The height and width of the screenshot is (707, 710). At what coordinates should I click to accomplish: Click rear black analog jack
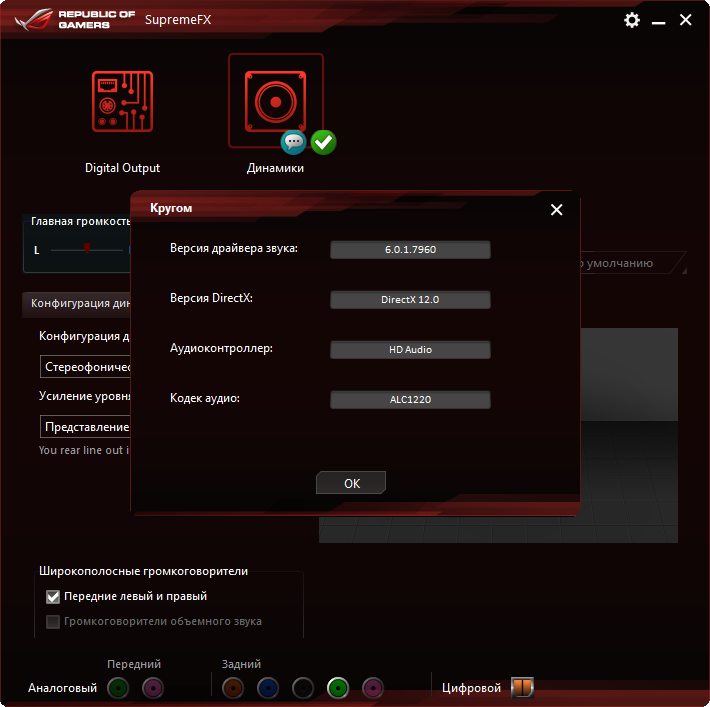pyautogui.click(x=303, y=688)
